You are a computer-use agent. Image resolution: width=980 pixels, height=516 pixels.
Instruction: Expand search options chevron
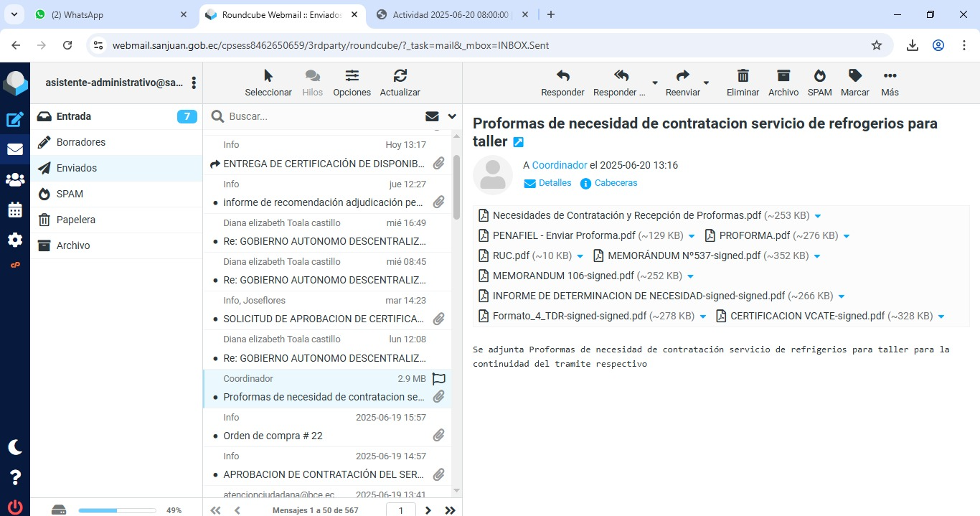click(452, 116)
